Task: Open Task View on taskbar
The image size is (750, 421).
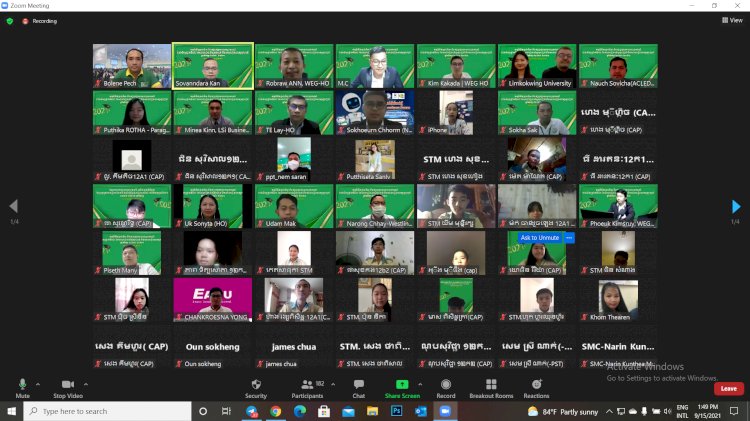Action: (226, 411)
